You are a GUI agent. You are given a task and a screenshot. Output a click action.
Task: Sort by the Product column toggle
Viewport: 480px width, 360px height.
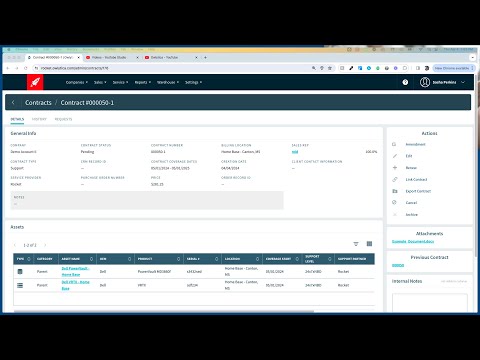click(178, 259)
